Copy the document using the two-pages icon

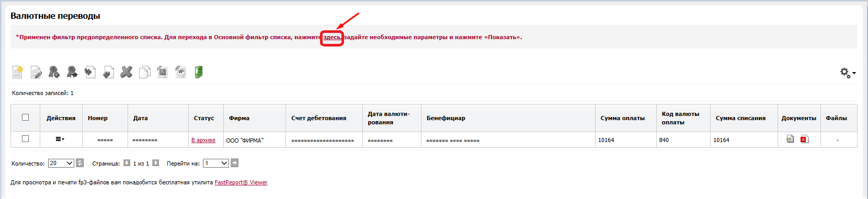pos(145,72)
